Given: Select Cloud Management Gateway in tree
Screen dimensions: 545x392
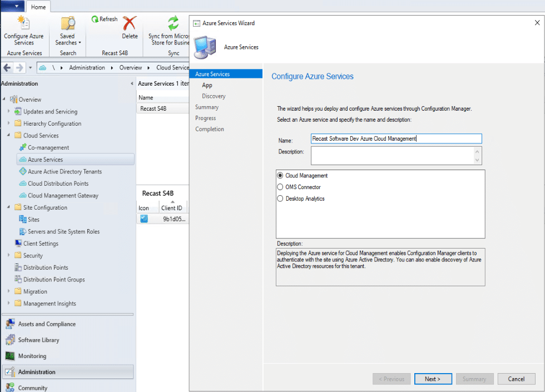Looking at the screenshot, I should [63, 196].
